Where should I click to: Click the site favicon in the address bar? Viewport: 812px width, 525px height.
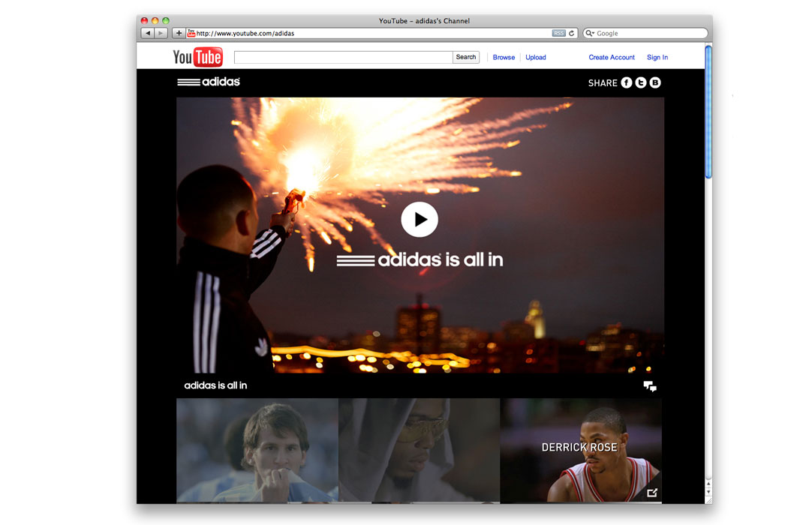click(x=191, y=33)
